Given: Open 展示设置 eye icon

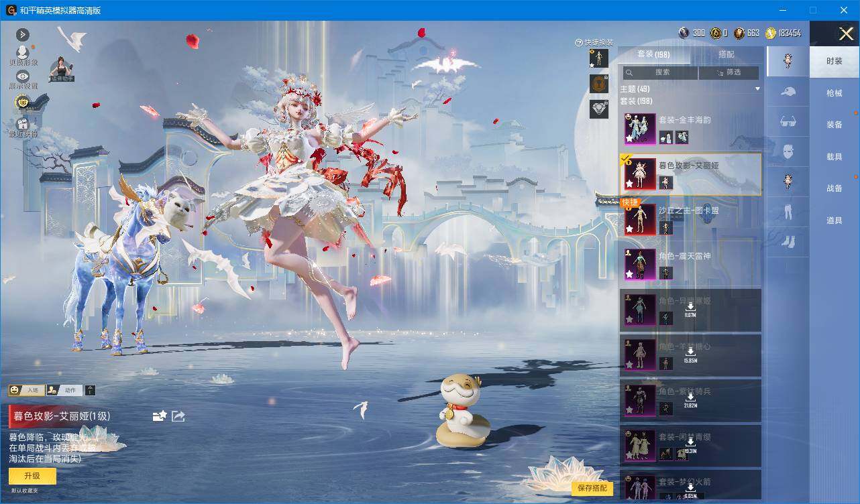Looking at the screenshot, I should [23, 76].
